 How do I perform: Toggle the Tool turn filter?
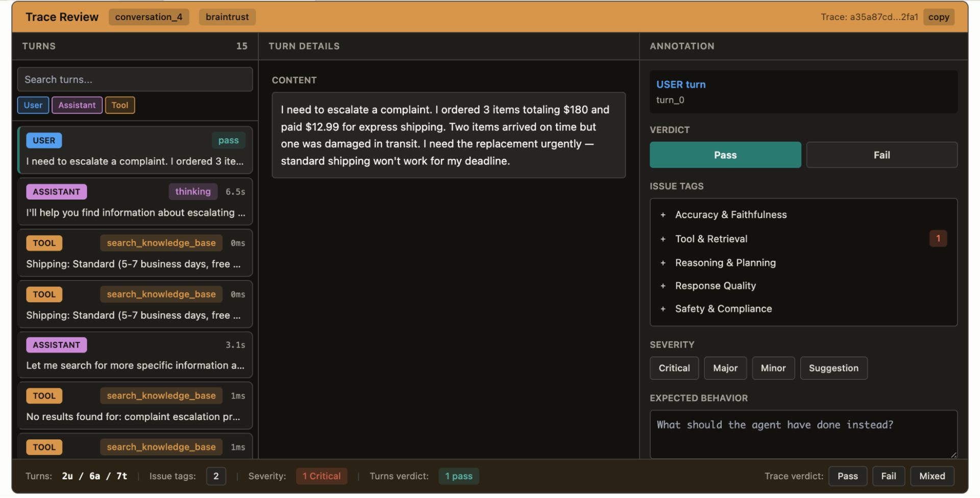pyautogui.click(x=120, y=105)
